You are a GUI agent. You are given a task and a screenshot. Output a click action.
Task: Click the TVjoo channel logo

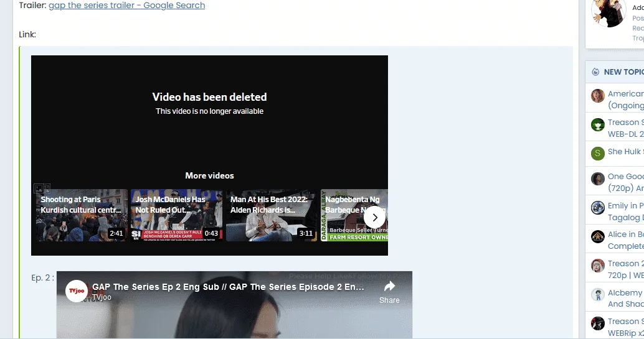click(x=77, y=291)
